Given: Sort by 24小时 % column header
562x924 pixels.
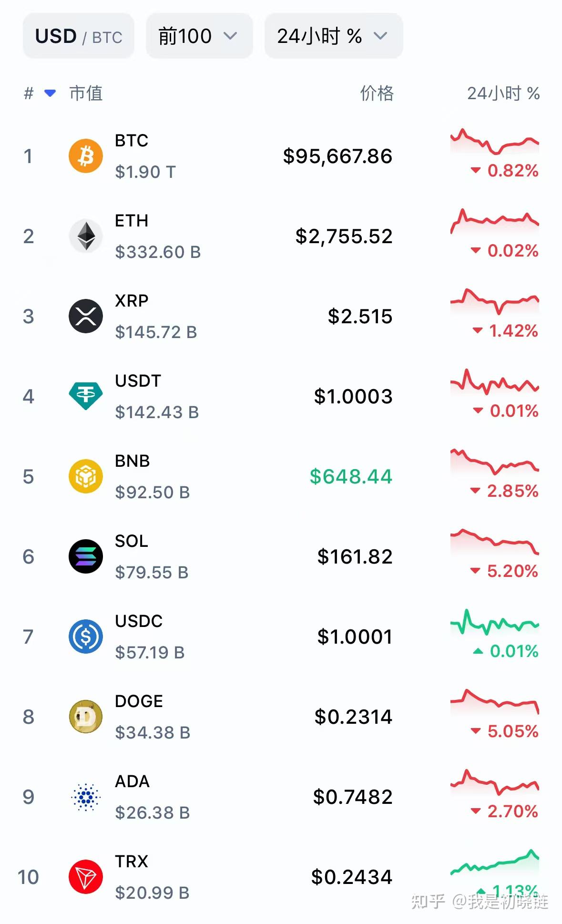Looking at the screenshot, I should click(503, 93).
